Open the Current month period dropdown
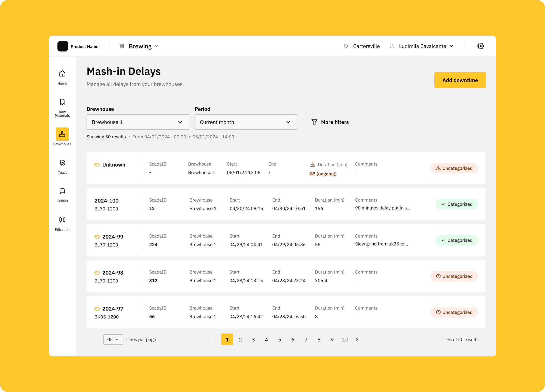545x392 pixels. [246, 122]
